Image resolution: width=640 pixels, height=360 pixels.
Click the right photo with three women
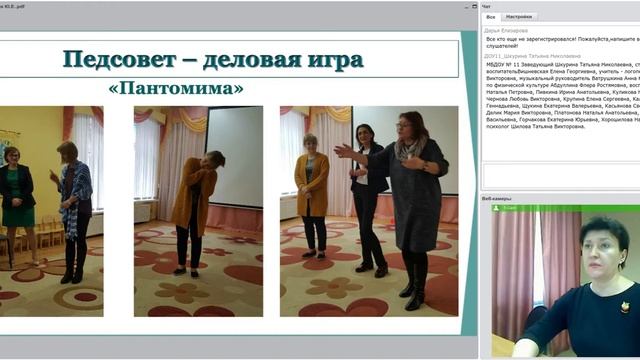(369, 211)
